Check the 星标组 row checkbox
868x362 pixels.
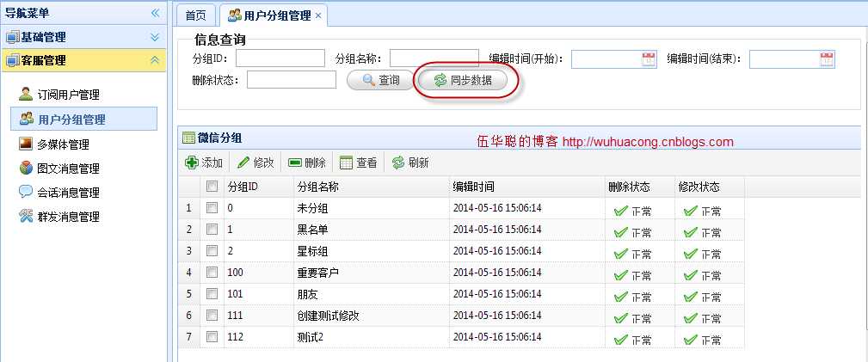(x=212, y=251)
